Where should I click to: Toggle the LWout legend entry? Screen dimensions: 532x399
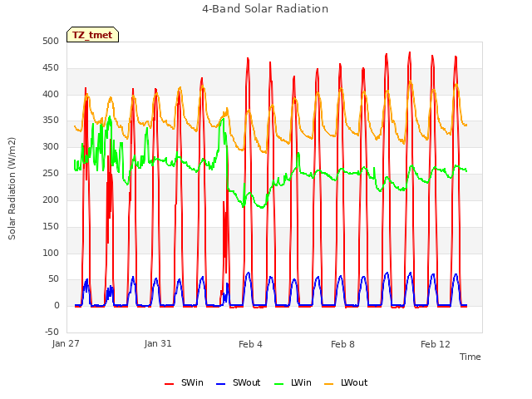[x=346, y=382]
